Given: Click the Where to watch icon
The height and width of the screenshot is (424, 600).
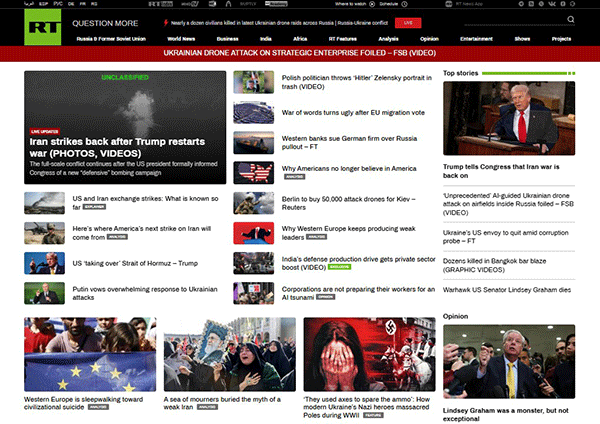Looking at the screenshot, I should click(372, 4).
